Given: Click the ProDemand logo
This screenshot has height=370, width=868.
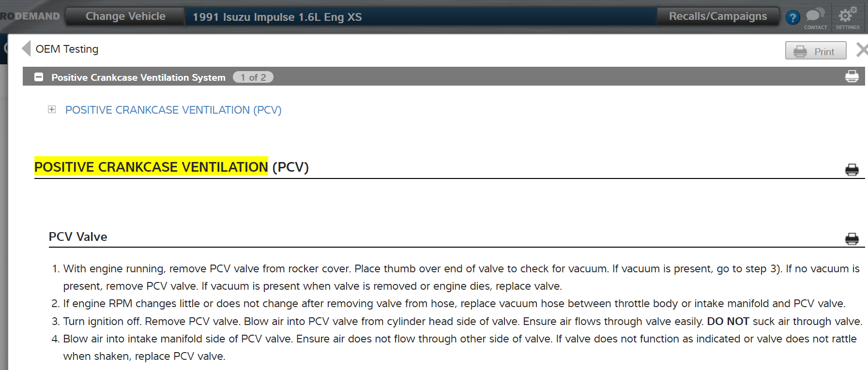Looking at the screenshot, I should tap(30, 16).
